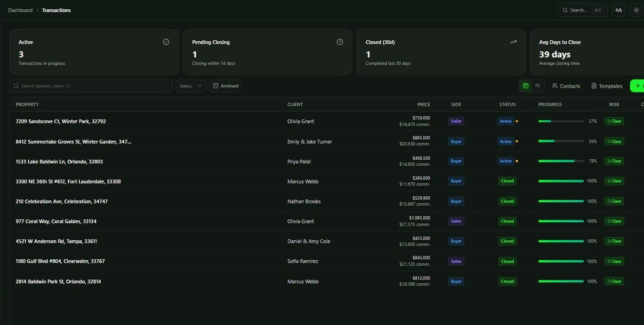644x325 pixels.
Task: Open 4521 W Anderson Rd, Tampa transaction
Action: tap(56, 241)
